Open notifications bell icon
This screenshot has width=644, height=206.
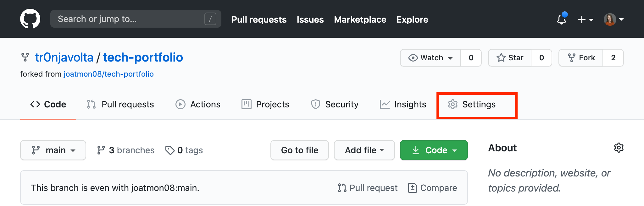click(562, 19)
